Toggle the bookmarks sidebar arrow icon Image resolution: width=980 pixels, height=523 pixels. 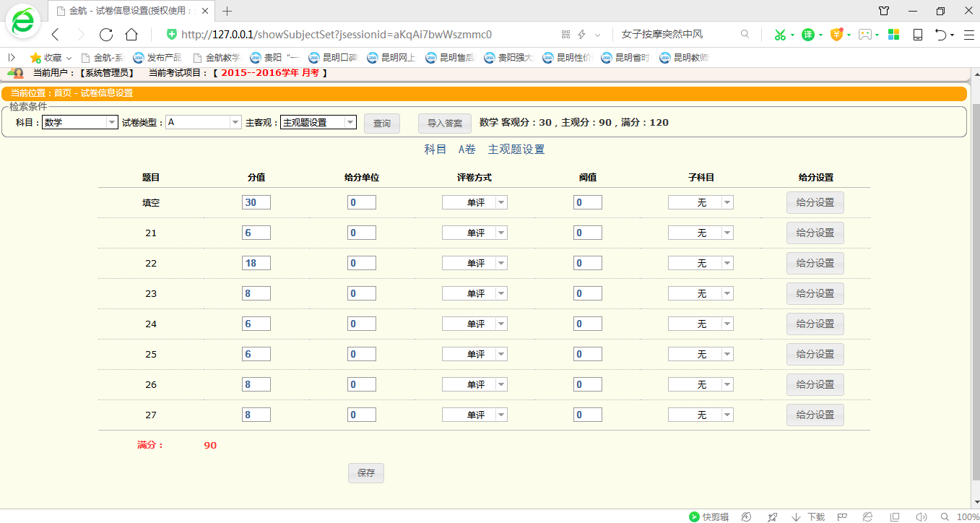[12, 58]
